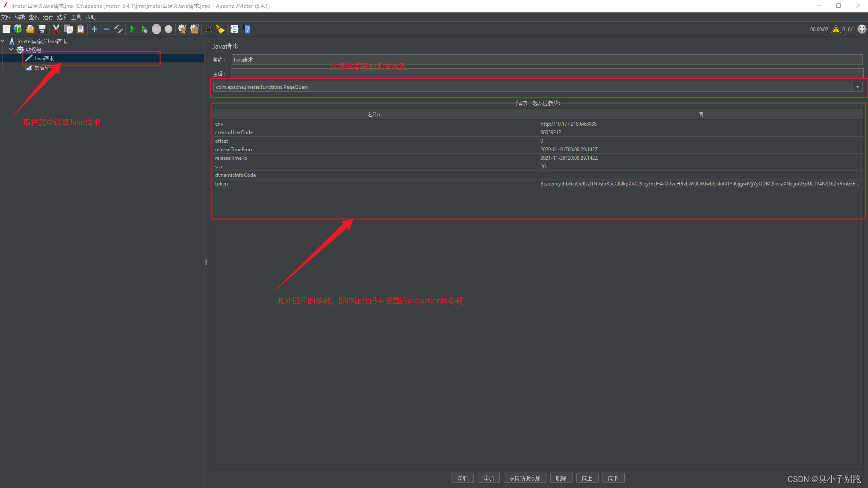Click the 名称 column header
The height and width of the screenshot is (488, 868).
(x=375, y=115)
